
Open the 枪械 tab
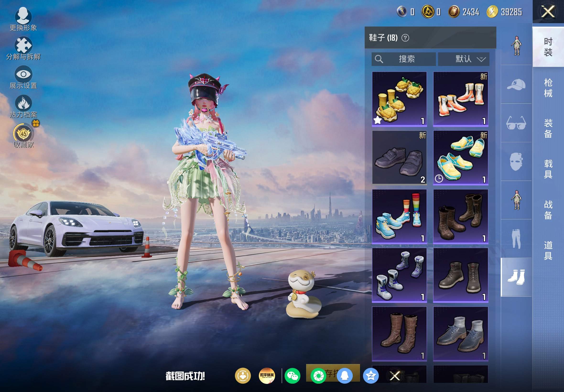[x=548, y=88]
